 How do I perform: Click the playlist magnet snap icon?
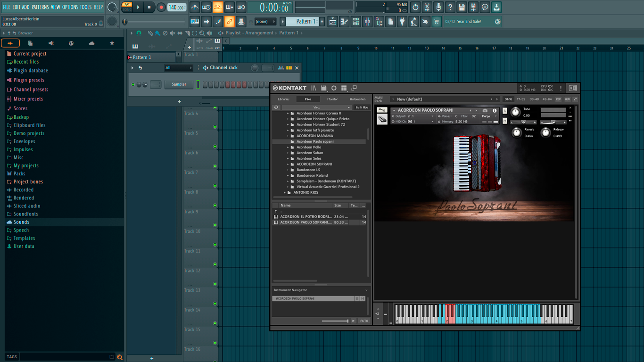click(x=139, y=33)
